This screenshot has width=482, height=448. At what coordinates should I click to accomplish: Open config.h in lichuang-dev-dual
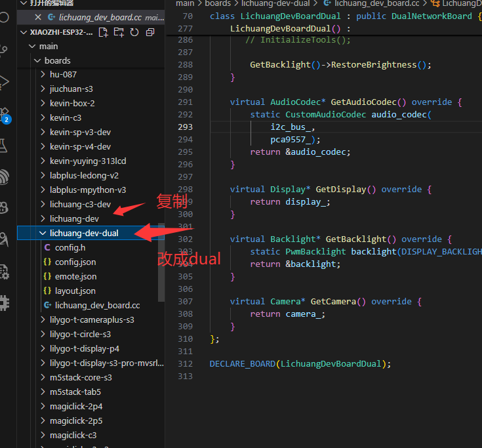[x=70, y=247]
